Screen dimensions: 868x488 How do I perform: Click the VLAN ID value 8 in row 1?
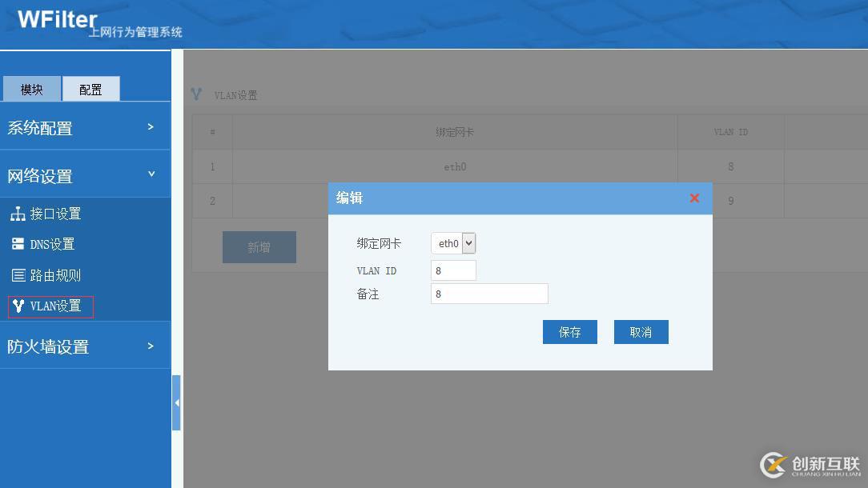click(731, 166)
